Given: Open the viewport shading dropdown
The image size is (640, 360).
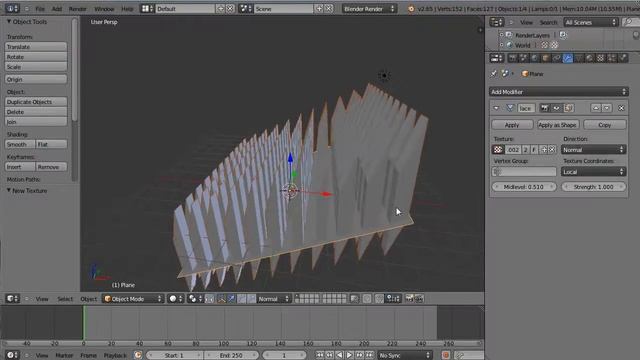Looking at the screenshot, I should coord(176,299).
